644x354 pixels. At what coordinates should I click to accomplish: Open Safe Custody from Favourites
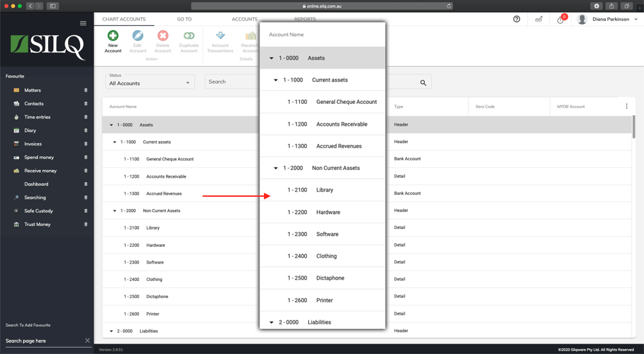(x=38, y=211)
